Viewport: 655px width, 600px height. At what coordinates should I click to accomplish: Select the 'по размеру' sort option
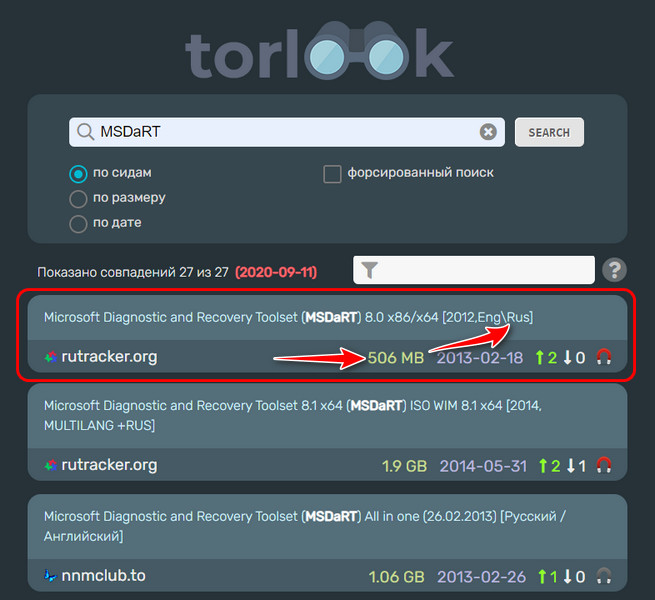pyautogui.click(x=78, y=199)
